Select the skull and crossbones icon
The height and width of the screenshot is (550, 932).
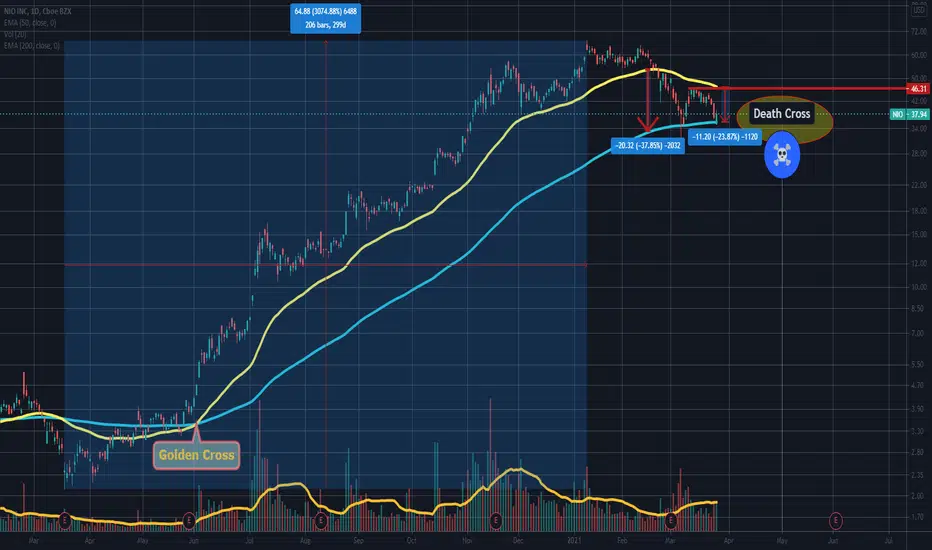(x=782, y=155)
